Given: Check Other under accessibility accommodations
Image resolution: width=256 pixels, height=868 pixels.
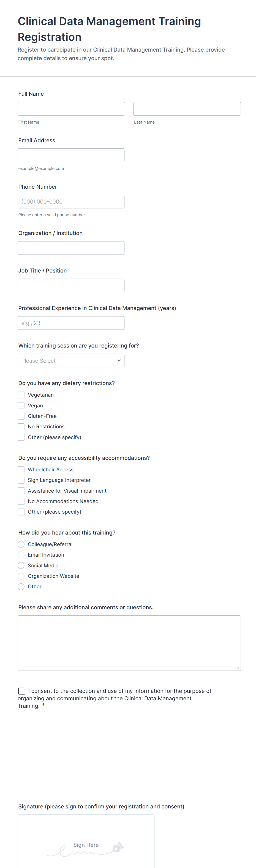Looking at the screenshot, I should pos(21,511).
